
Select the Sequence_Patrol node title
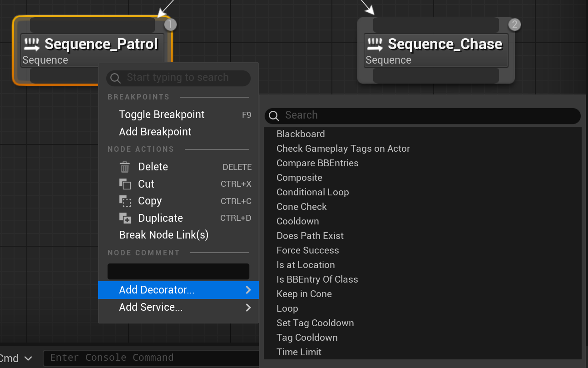pos(101,44)
